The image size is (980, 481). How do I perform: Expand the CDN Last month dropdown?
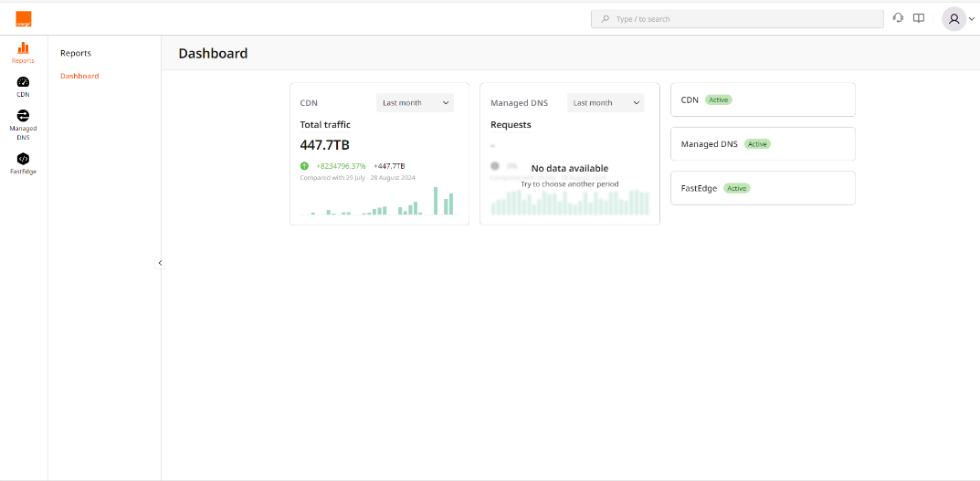[415, 103]
